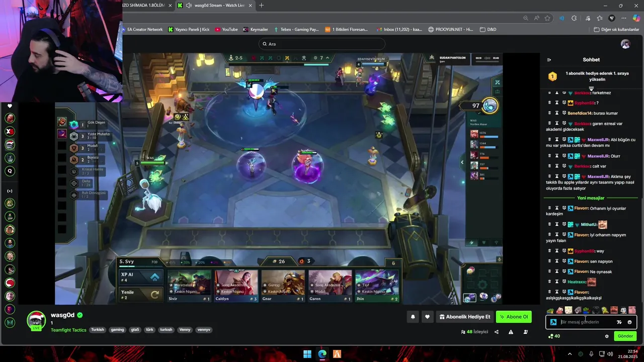Click the clip/user icon right of report icon
The height and width of the screenshot is (362, 644).
pos(526,332)
